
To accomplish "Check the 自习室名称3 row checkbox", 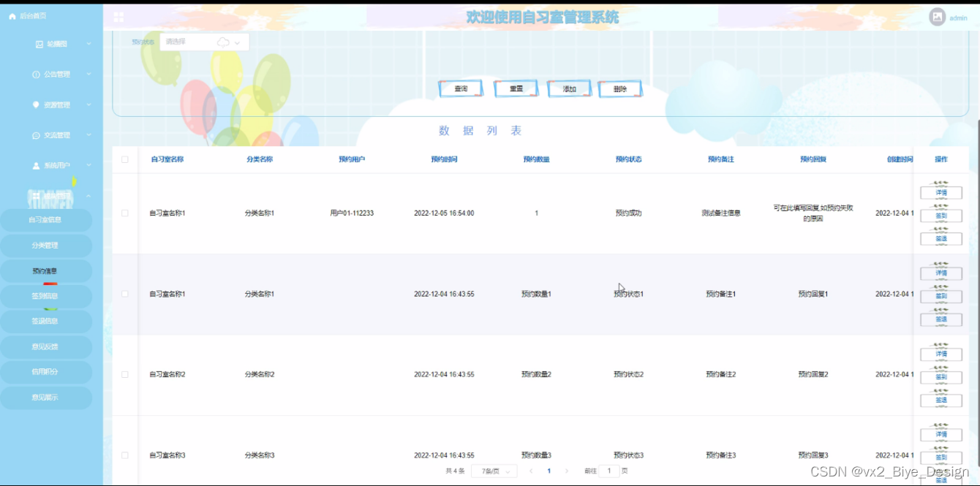I will [124, 455].
